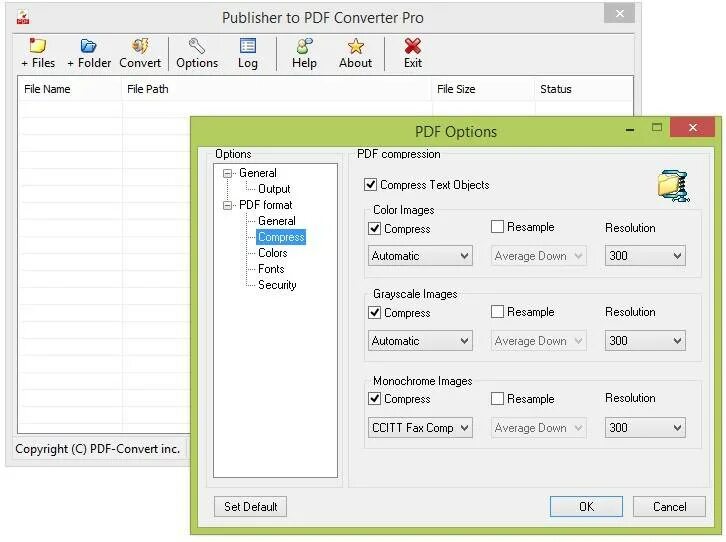Select Fonts in the options tree
726x542 pixels.
coord(271,269)
